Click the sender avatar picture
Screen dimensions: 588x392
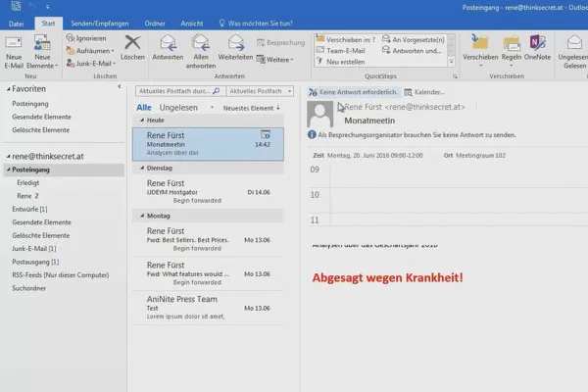click(319, 114)
